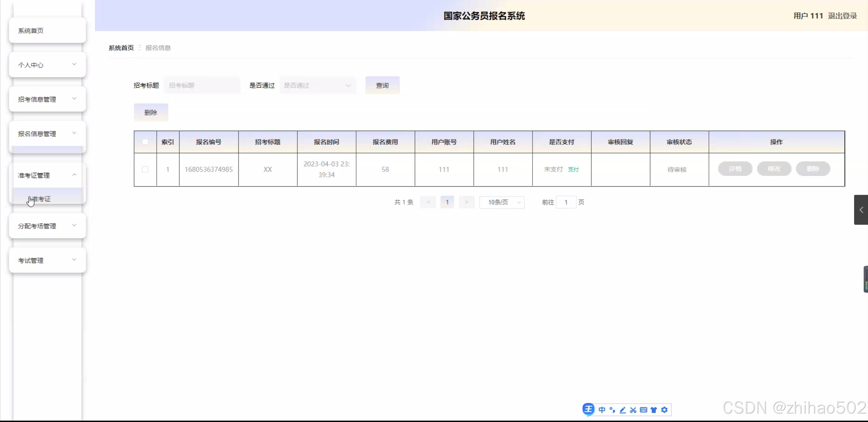
Task: Toggle the IME punctuation mode icon
Action: click(612, 410)
